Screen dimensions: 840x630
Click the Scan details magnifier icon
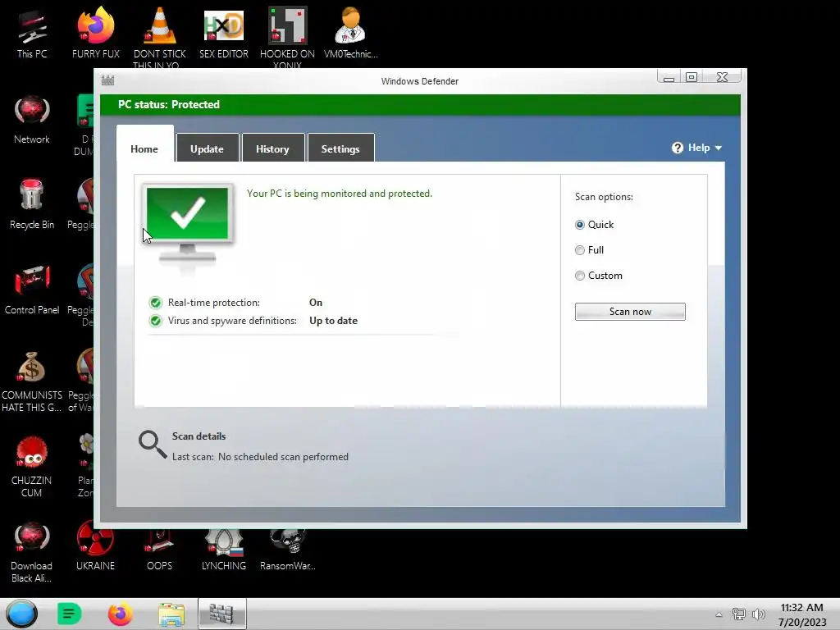(153, 445)
